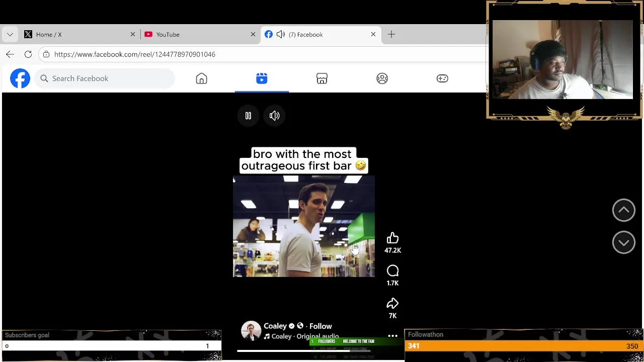The height and width of the screenshot is (362, 644).
Task: Click the 7K shares count
Action: point(392,316)
